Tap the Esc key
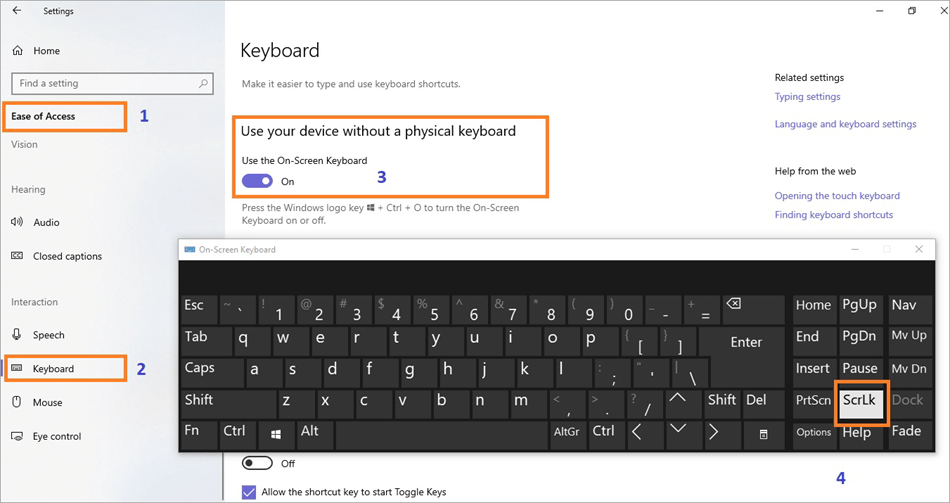The width and height of the screenshot is (950, 503). [200, 310]
